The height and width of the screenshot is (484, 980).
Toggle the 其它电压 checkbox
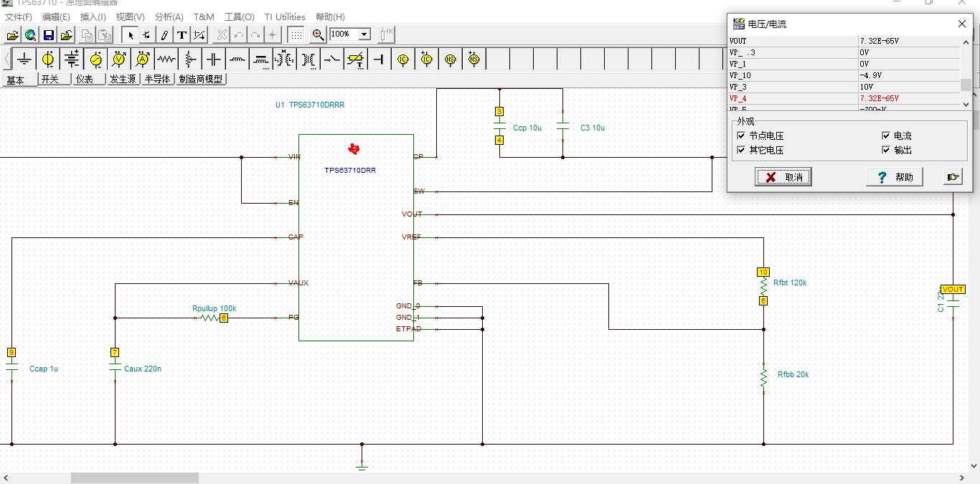[x=741, y=150]
